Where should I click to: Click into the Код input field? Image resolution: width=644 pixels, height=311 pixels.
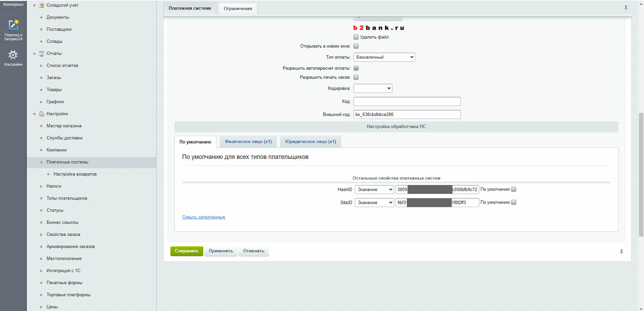(x=407, y=102)
